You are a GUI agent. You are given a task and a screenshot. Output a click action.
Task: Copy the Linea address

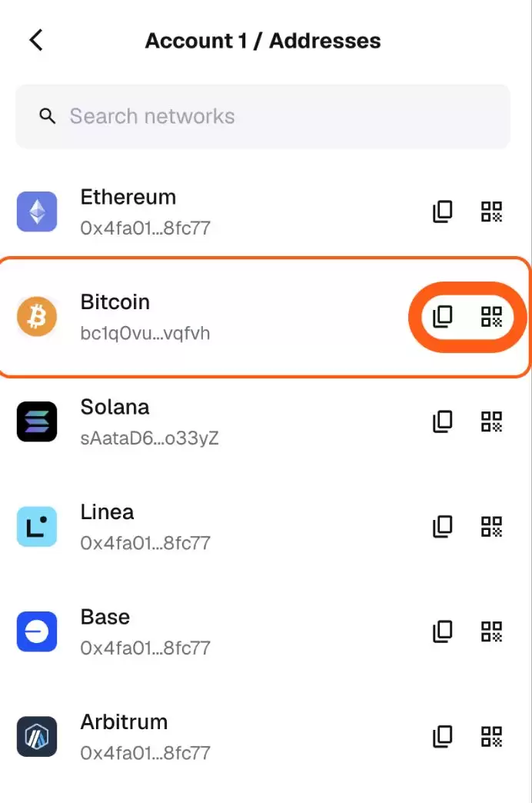tap(442, 526)
